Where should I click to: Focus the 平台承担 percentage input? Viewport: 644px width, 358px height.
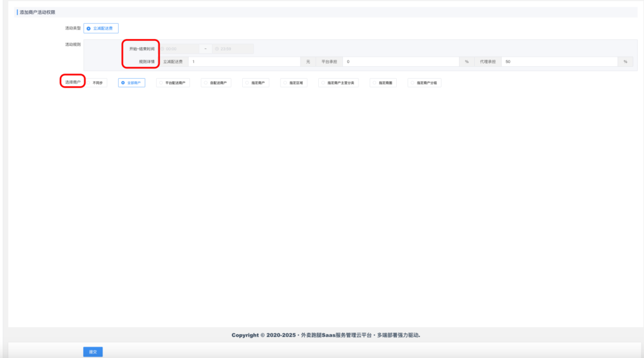click(401, 62)
